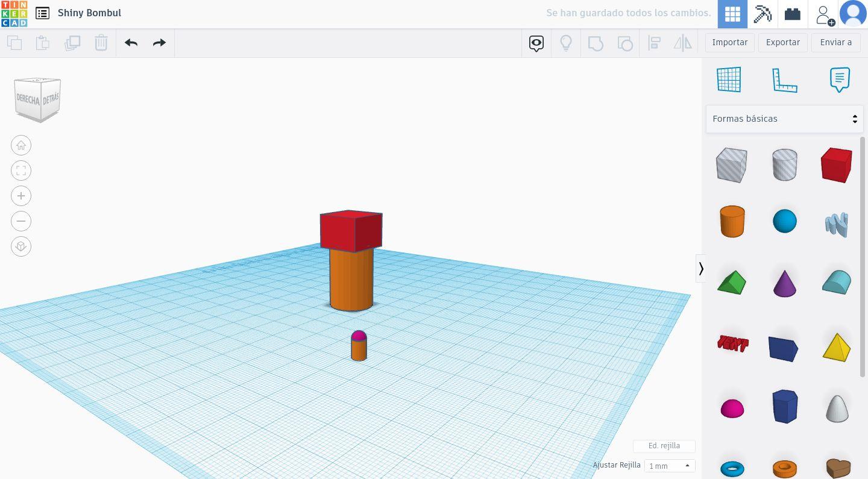Pick the blue sphere shape
This screenshot has width=868, height=479.
pyautogui.click(x=784, y=221)
